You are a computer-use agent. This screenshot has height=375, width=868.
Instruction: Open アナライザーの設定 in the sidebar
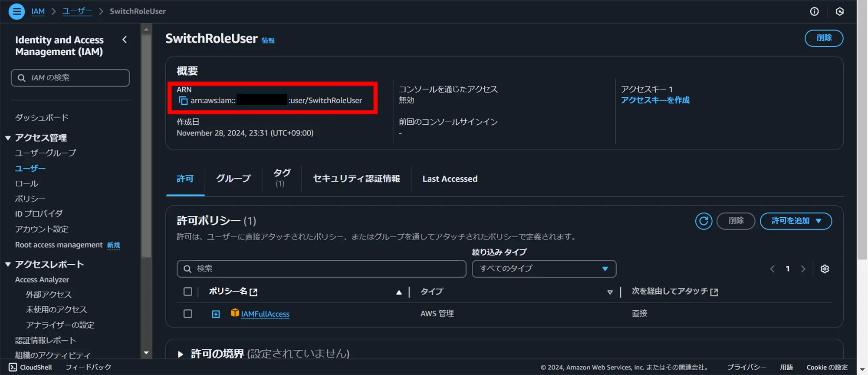click(x=60, y=325)
